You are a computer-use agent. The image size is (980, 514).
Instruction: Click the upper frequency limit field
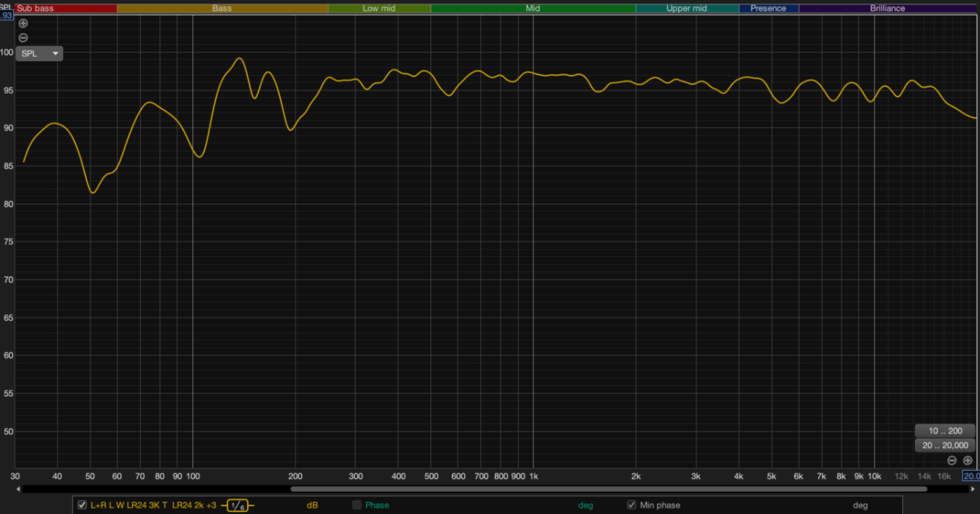point(971,476)
